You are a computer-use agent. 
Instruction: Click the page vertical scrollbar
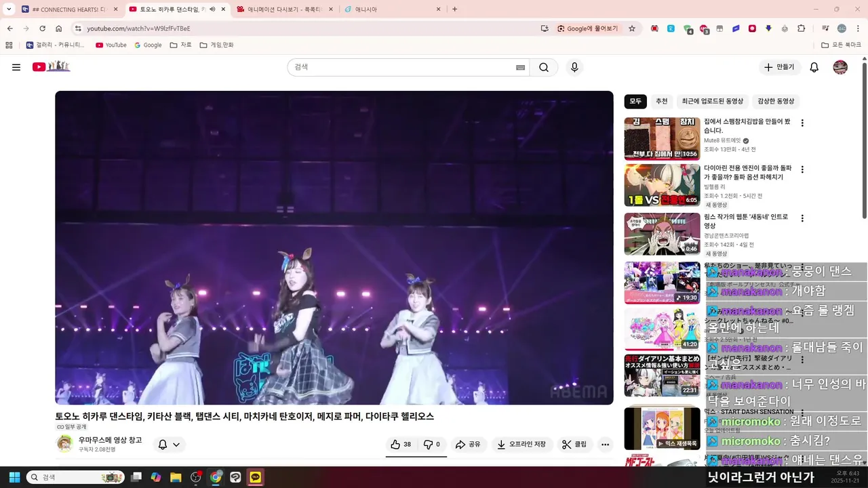(x=864, y=140)
